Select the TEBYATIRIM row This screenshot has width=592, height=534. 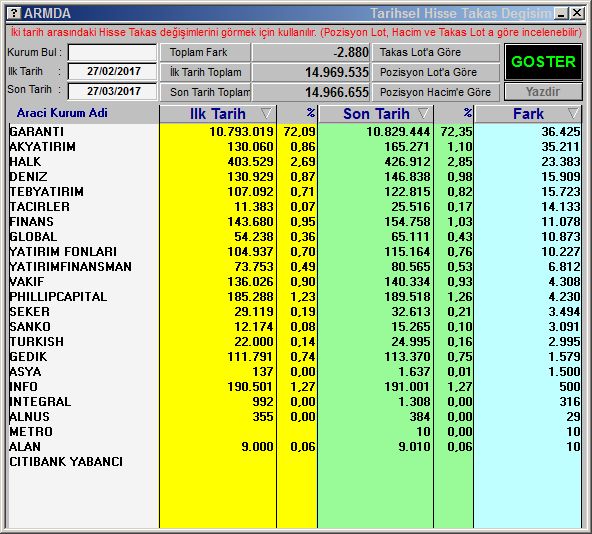click(x=294, y=191)
